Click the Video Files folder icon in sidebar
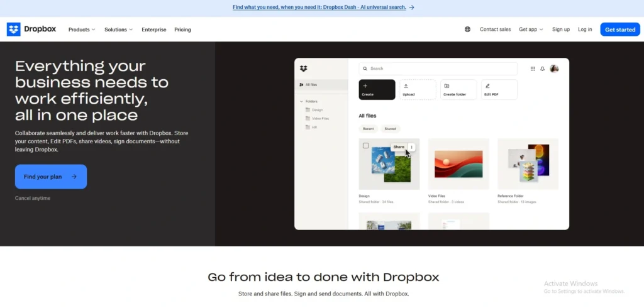Screen dimensions: 644x308 308,118
